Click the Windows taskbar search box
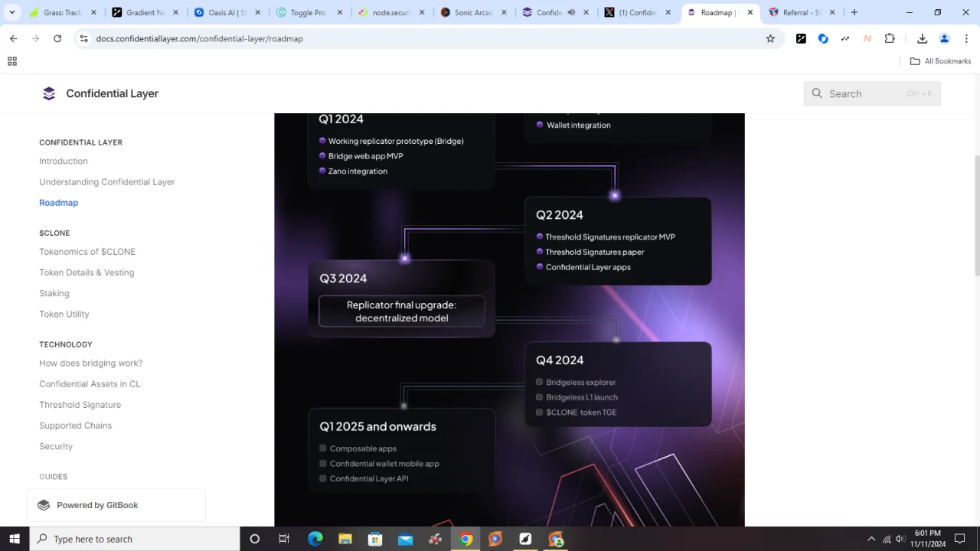Viewport: 980px width, 551px height. [135, 539]
